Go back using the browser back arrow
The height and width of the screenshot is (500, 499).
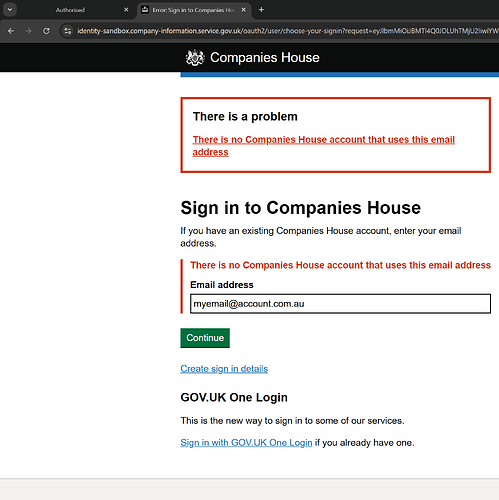[x=11, y=31]
